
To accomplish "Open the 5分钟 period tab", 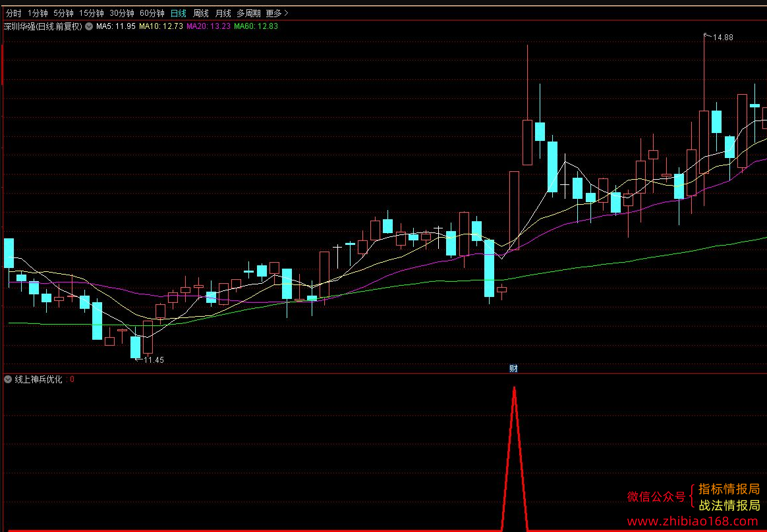I will pos(64,13).
